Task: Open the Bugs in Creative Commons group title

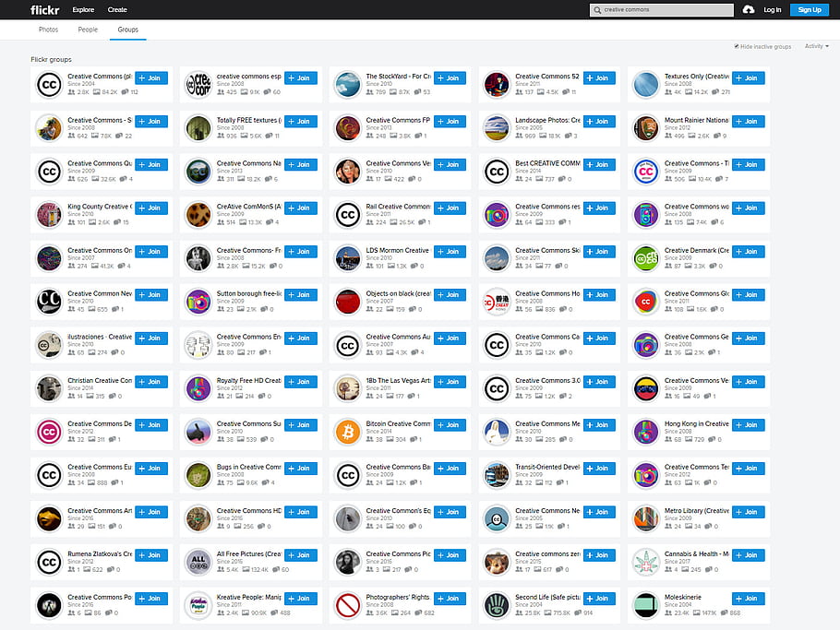Action: [248, 467]
